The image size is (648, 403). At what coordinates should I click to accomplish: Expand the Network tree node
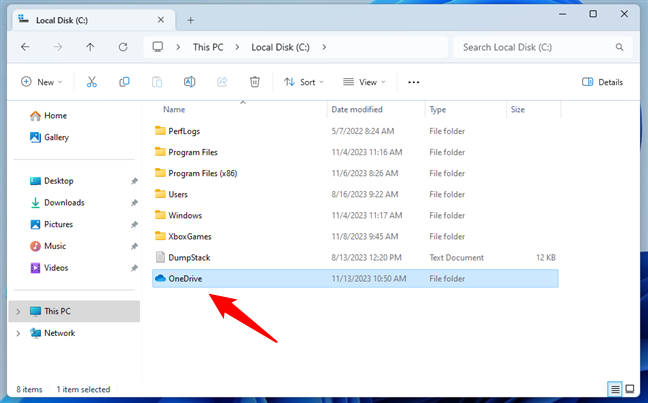[x=18, y=333]
